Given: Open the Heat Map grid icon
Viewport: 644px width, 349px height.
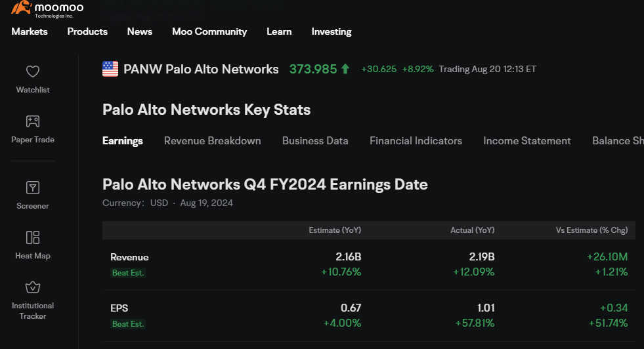Looking at the screenshot, I should (x=33, y=237).
